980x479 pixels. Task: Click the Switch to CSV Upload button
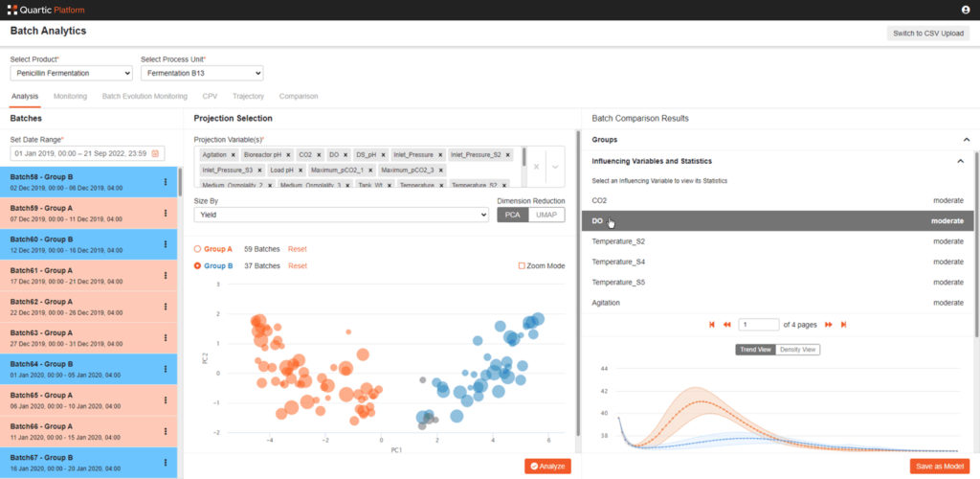[928, 34]
